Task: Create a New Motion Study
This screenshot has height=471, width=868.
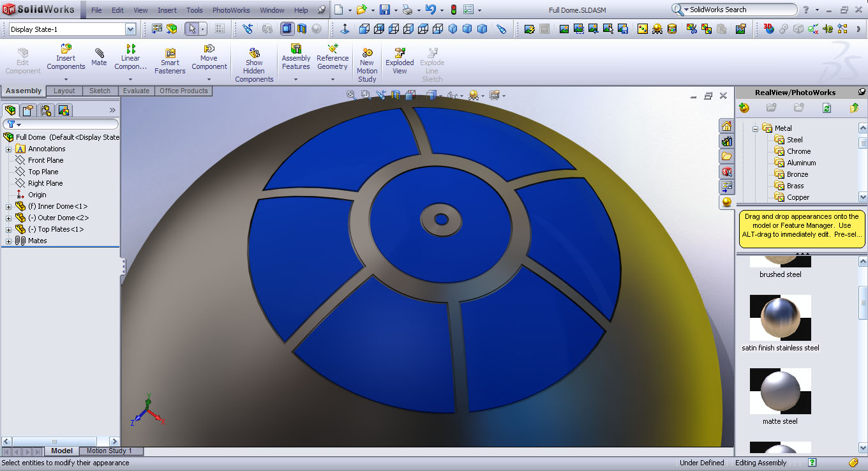Action: [x=367, y=65]
